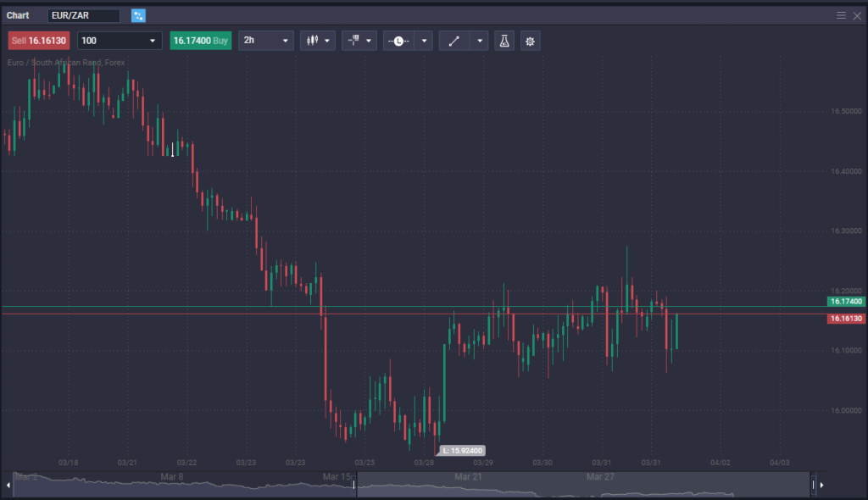Image resolution: width=868 pixels, height=500 pixels.
Task: Select the green 16.17400 price label
Action: [x=845, y=301]
